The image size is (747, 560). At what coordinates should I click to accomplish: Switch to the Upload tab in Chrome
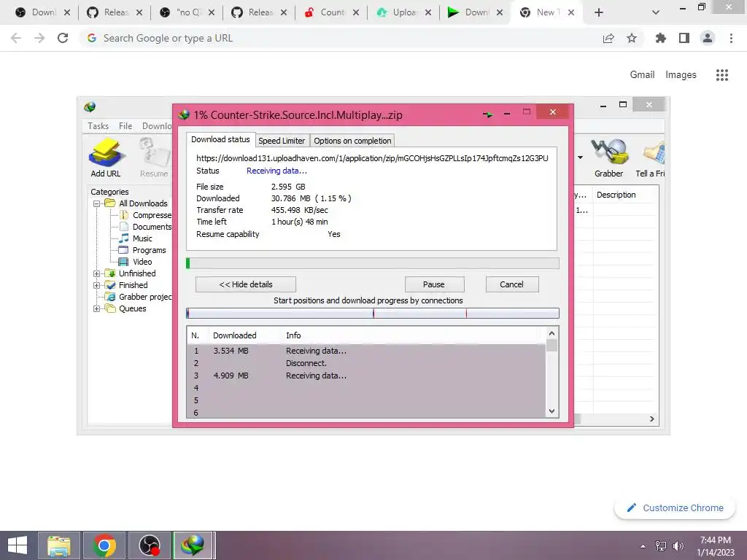[x=403, y=12]
